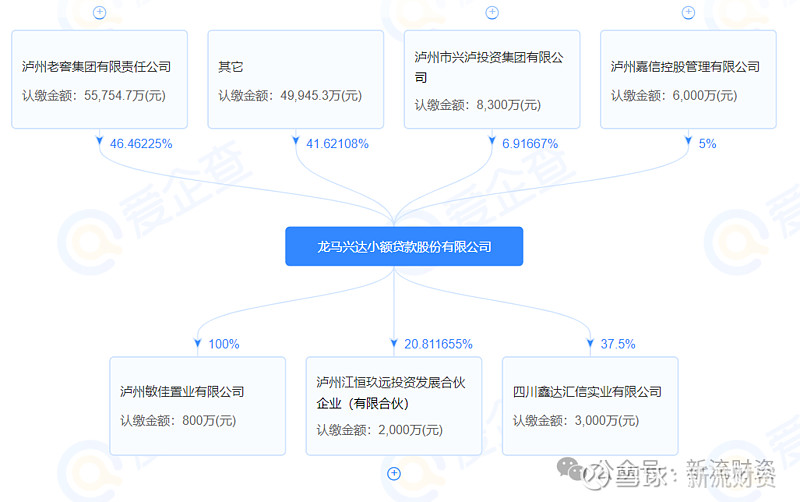Screen dimensions: 800x502
Task: Open 泸州敏佳置业有限公司 subsidiary card
Action: point(197,406)
